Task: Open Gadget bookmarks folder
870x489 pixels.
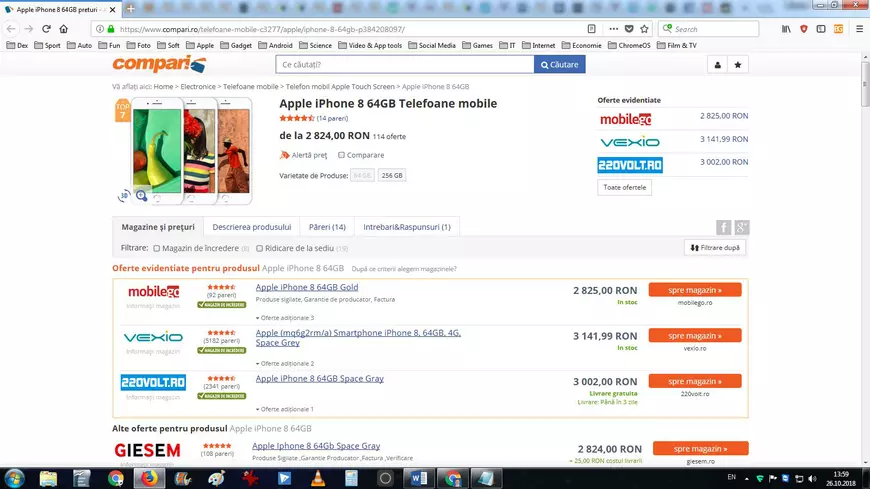Action: tap(236, 46)
